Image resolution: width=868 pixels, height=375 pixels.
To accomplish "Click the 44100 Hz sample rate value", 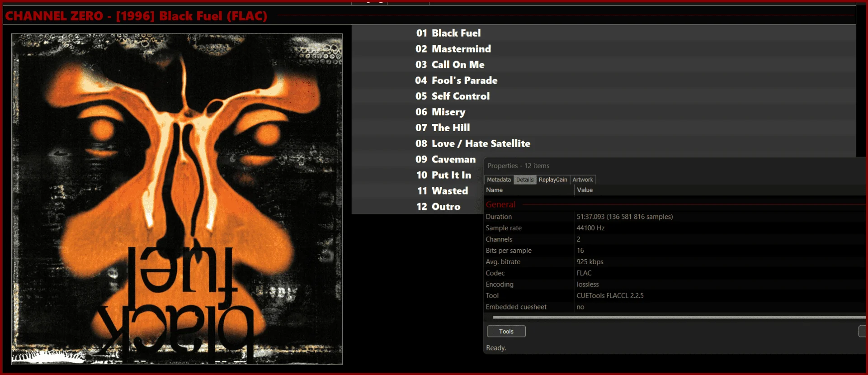I will tap(590, 228).
